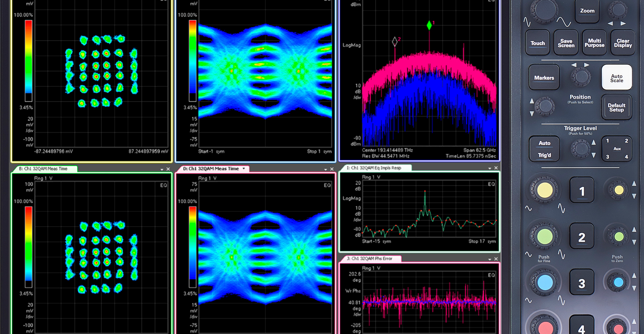Select marker 1 green diamond on spectrum trace
Screen dimensions: 644x334
tap(429, 26)
